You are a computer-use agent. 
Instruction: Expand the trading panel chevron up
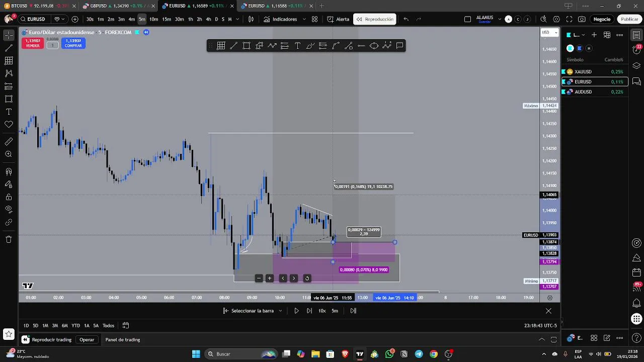click(542, 339)
